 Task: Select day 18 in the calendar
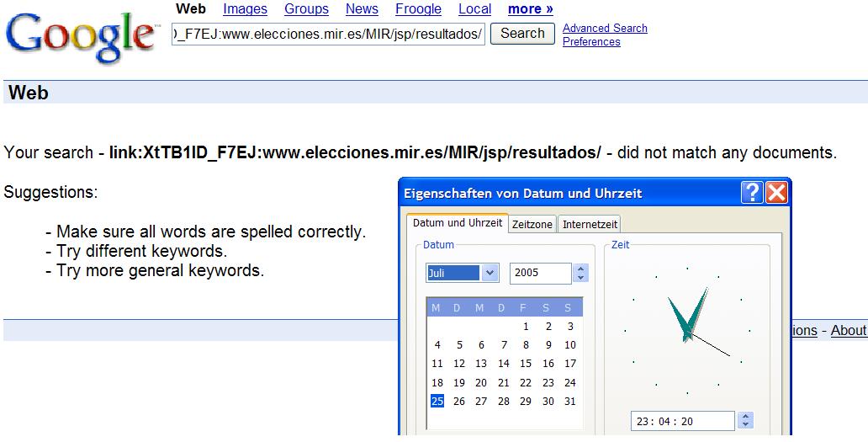click(437, 383)
